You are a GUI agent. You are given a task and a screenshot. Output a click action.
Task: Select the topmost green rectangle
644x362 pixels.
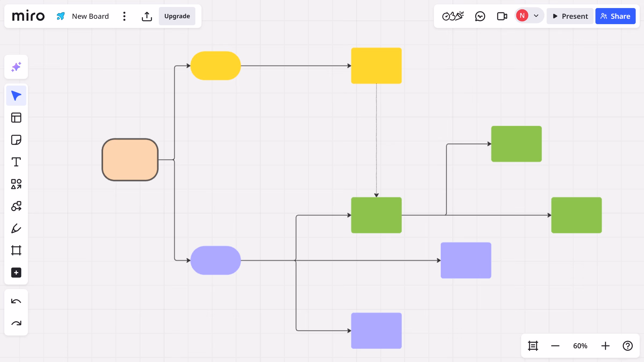pos(517,144)
